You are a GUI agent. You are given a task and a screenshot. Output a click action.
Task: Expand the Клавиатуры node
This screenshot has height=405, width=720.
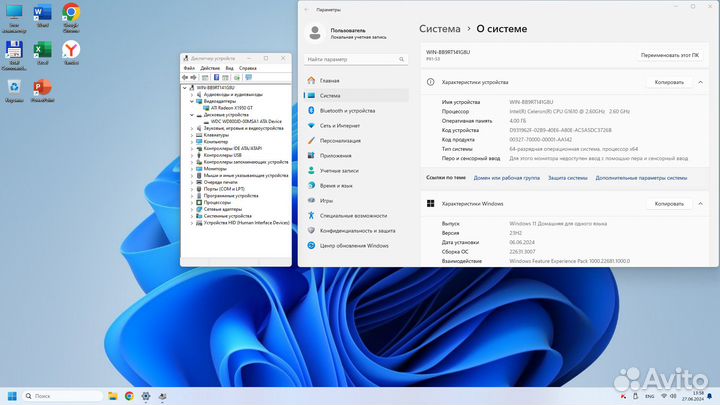coord(192,135)
